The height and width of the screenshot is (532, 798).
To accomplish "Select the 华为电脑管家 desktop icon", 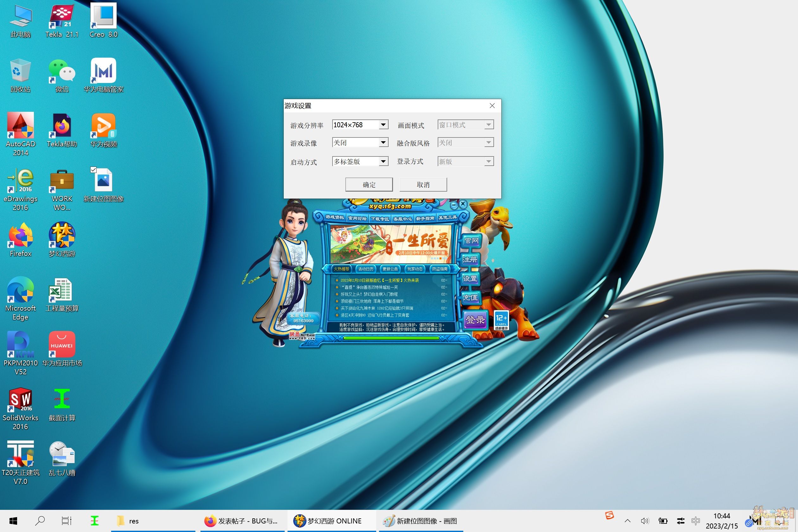I will [x=103, y=75].
